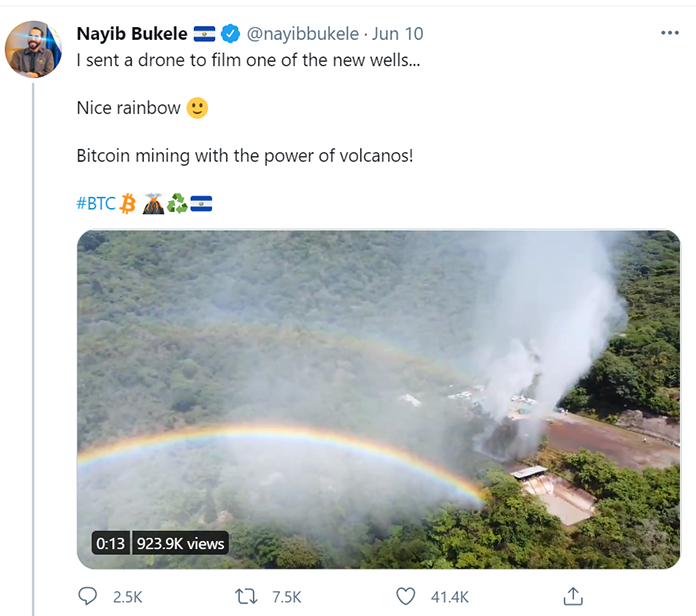Click the orange Bitcoin emoji after #BTC

click(127, 205)
